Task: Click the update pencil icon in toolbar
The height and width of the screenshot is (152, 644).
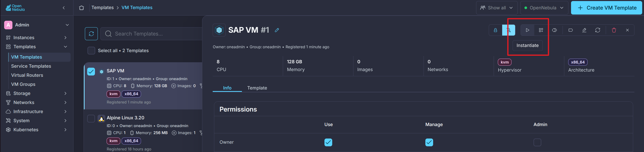Action: point(584,30)
